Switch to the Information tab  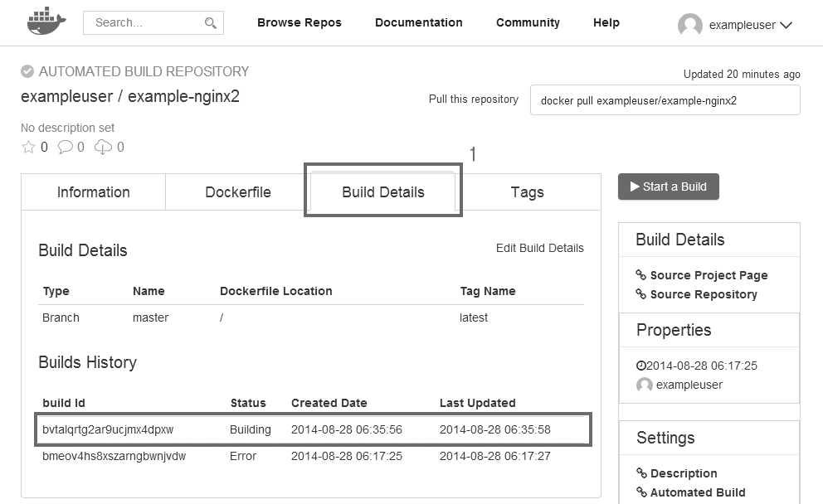[93, 192]
